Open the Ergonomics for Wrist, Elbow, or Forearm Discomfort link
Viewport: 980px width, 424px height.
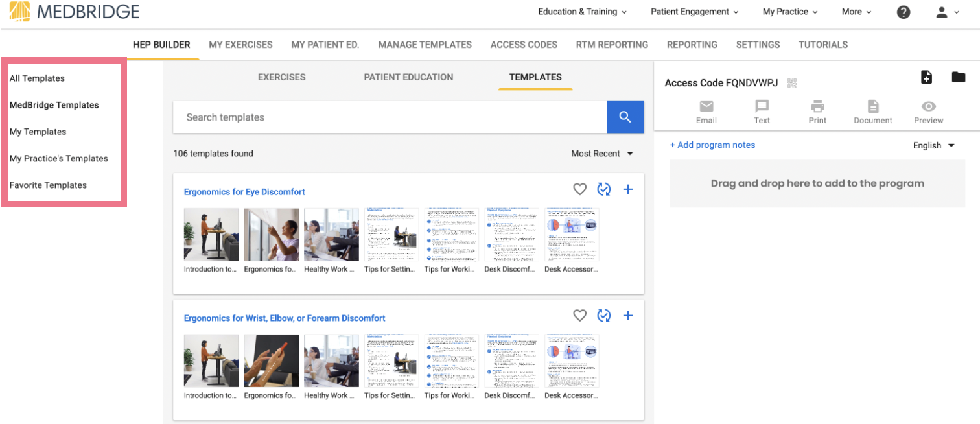[285, 318]
